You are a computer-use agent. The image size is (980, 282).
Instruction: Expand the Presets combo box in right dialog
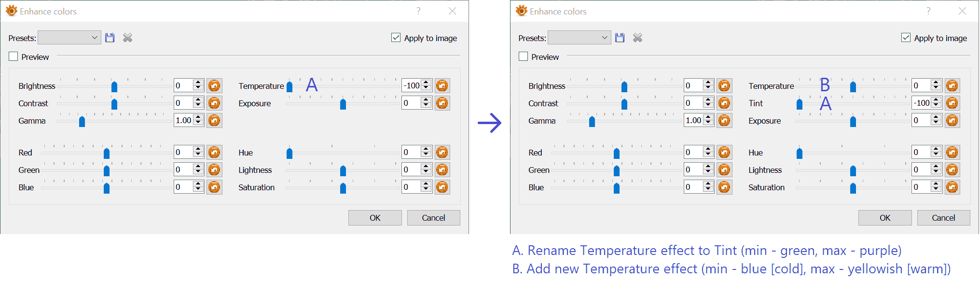[580, 38]
